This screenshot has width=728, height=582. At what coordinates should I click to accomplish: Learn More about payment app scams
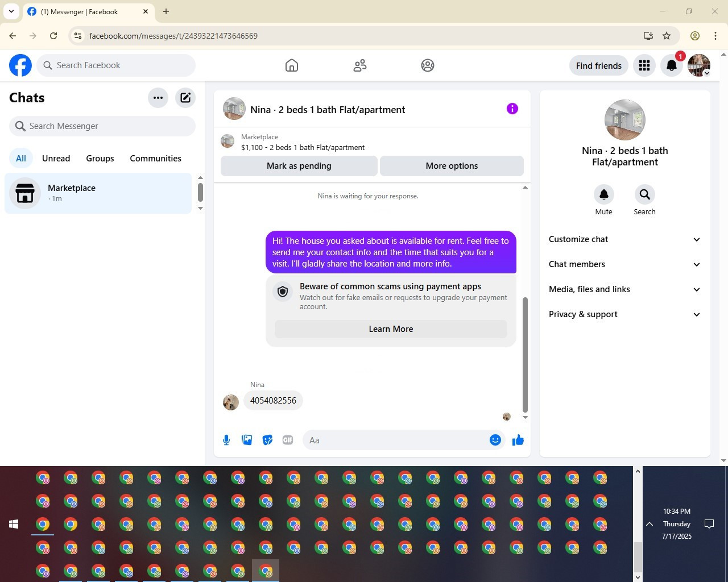391,329
